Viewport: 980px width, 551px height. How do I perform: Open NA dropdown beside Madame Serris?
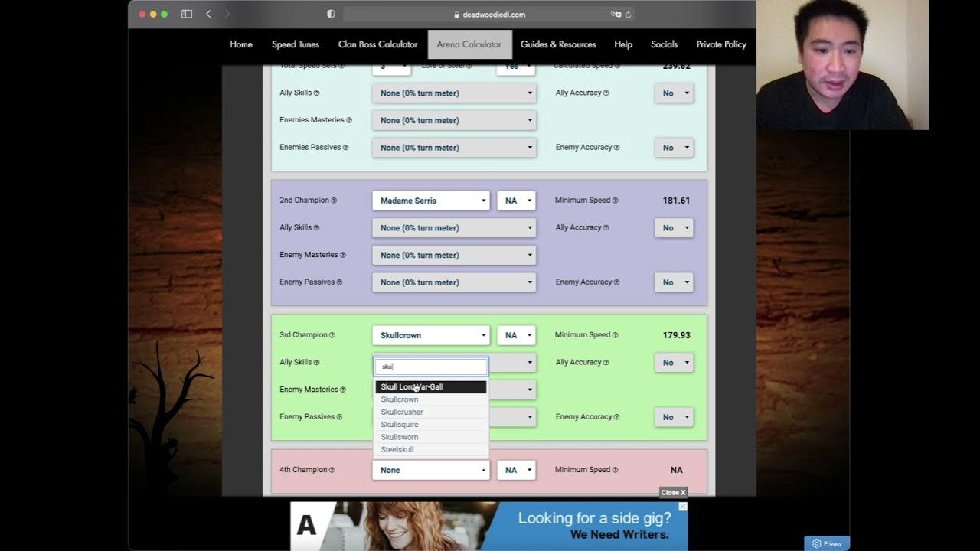point(516,201)
